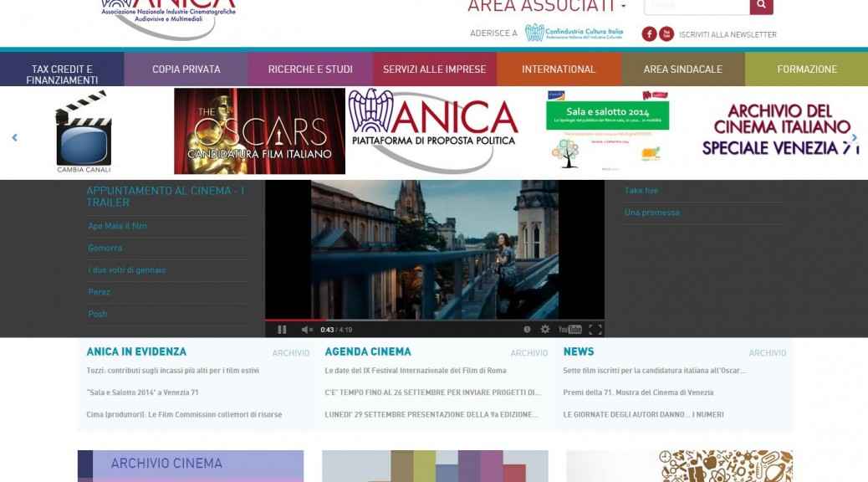Select the Posh trailer

coord(98,314)
